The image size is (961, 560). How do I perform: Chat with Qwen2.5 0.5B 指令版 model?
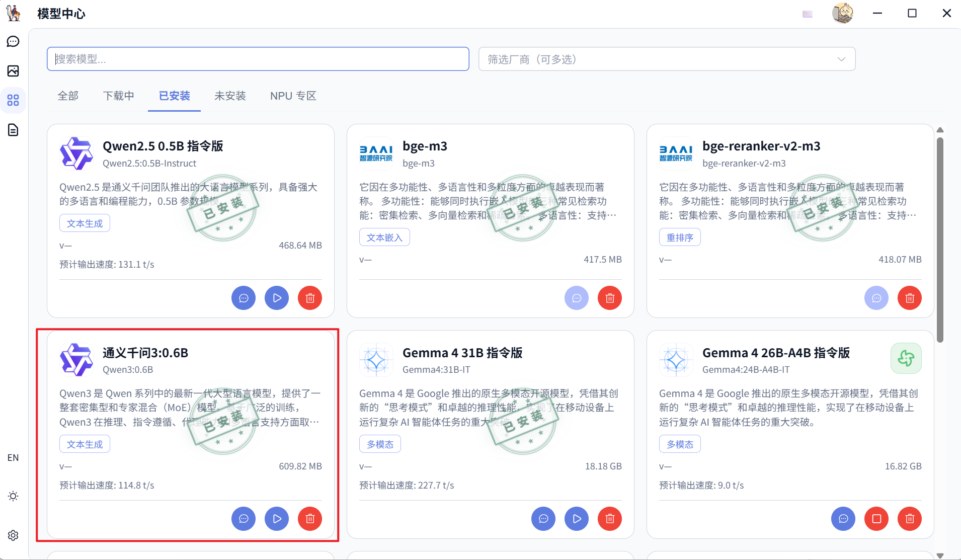click(x=244, y=298)
